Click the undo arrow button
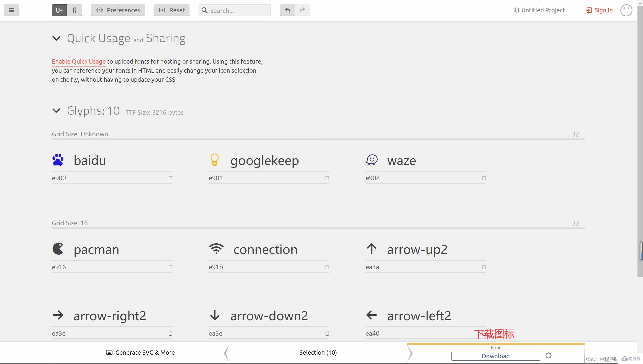 coord(288,10)
